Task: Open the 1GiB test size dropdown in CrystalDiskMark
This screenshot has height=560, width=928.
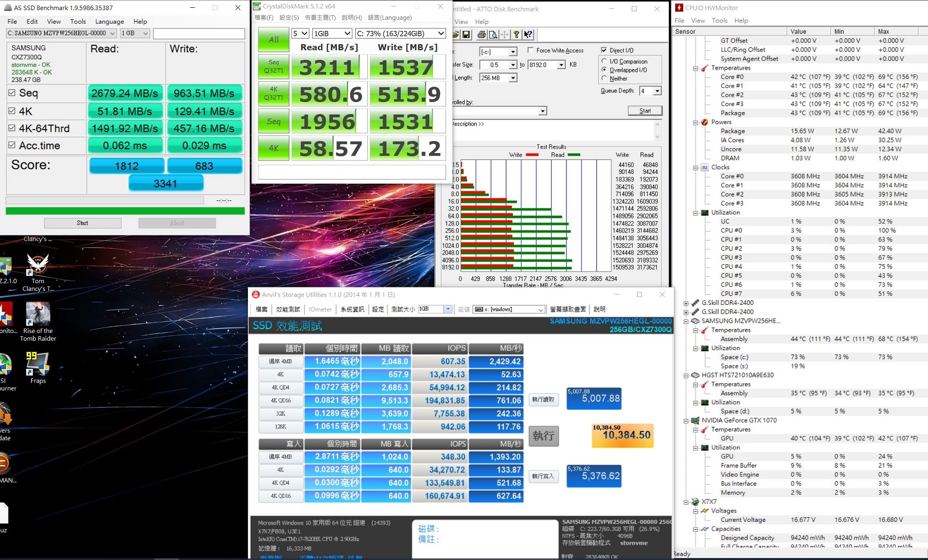Action: click(x=332, y=33)
